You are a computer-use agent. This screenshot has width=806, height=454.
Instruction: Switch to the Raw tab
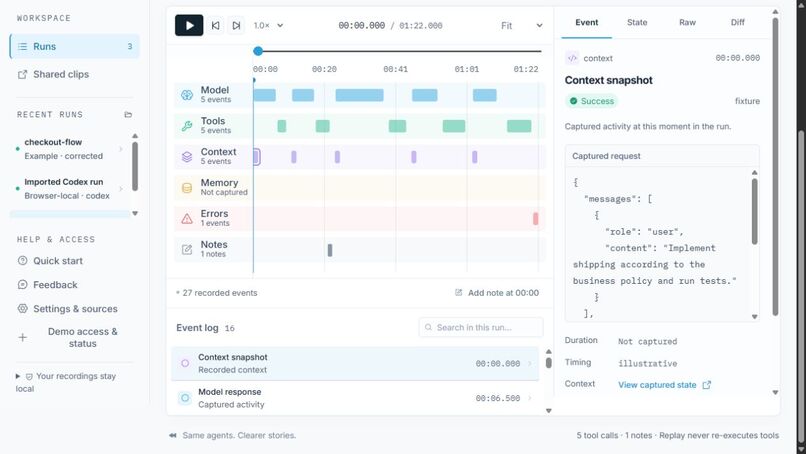point(687,23)
